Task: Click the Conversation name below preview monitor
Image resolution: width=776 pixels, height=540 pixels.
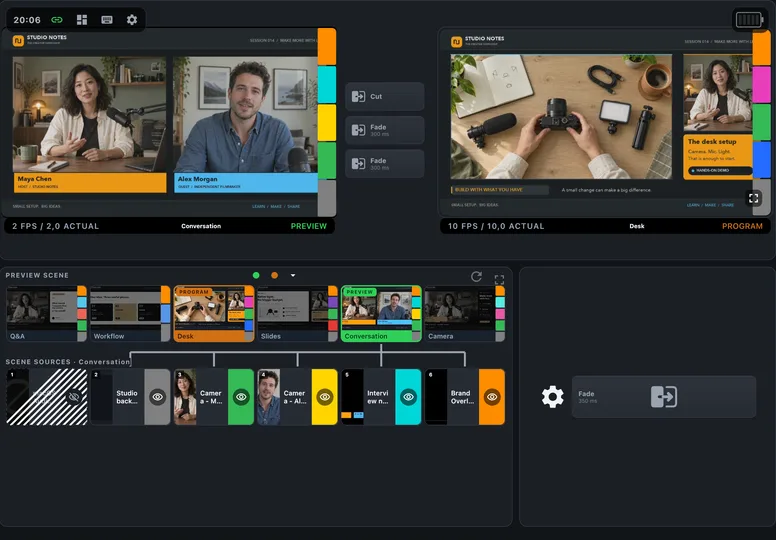Action: pos(201,226)
